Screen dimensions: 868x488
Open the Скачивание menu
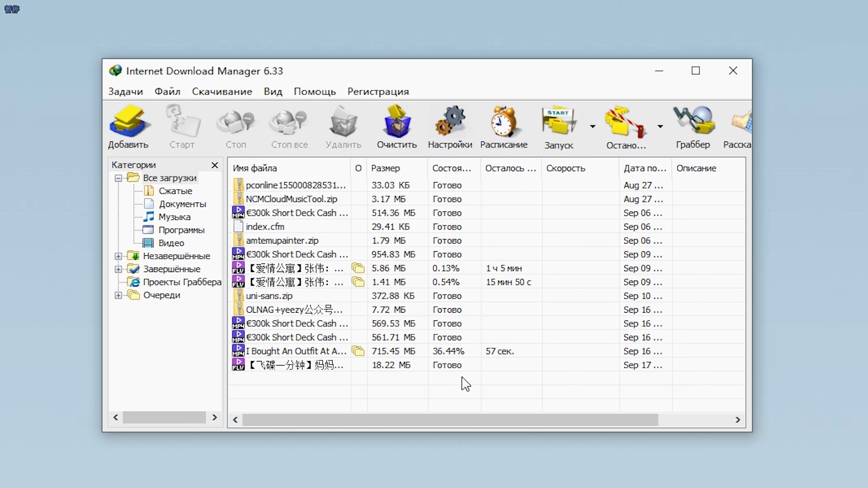point(222,92)
